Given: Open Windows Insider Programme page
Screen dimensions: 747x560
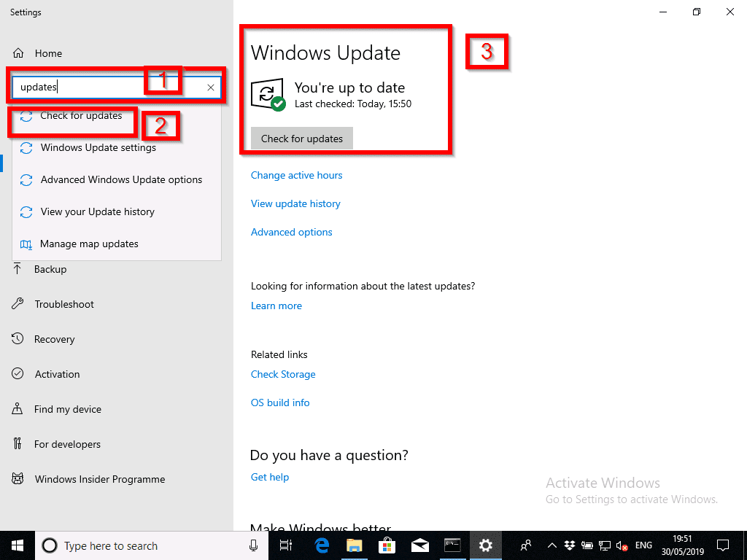Looking at the screenshot, I should 99,479.
